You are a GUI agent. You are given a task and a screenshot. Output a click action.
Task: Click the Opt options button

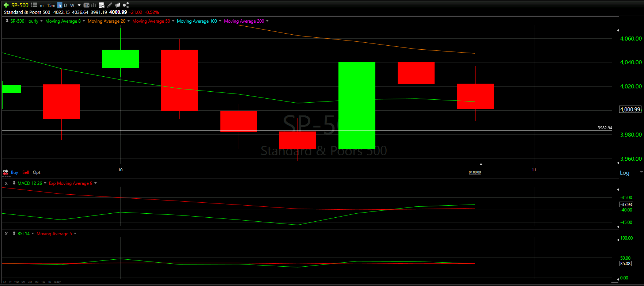click(37, 172)
